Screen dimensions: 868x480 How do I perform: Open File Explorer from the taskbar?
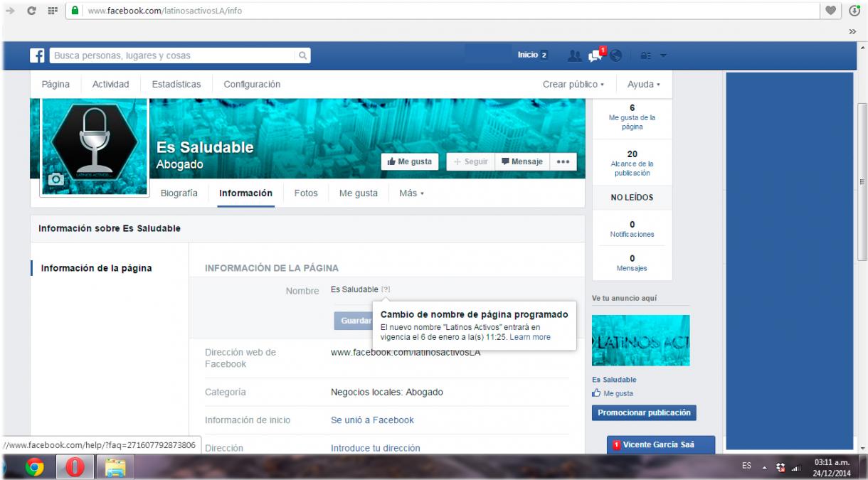tap(115, 467)
